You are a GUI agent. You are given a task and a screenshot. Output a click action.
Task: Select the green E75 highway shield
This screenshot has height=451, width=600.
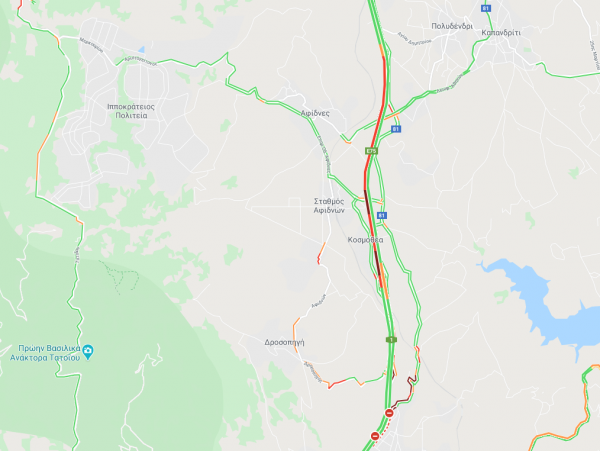point(371,151)
